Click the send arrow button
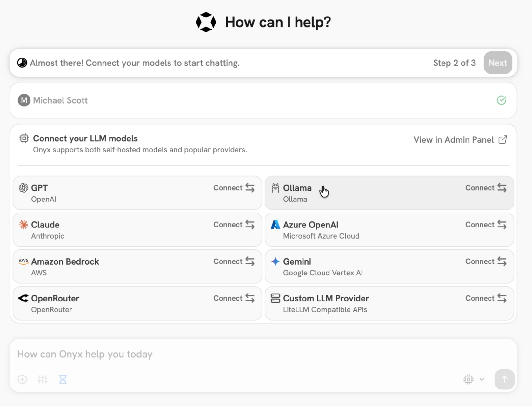This screenshot has height=406, width=532. (504, 379)
